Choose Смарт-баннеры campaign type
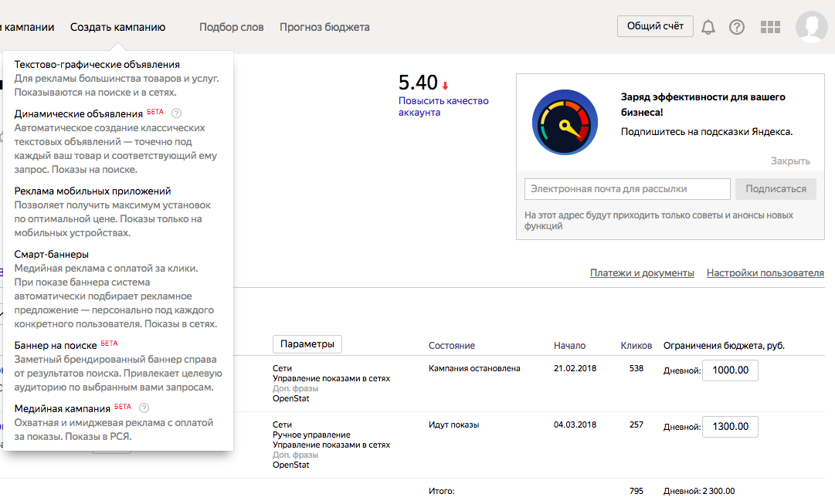This screenshot has height=504, width=835. point(52,255)
